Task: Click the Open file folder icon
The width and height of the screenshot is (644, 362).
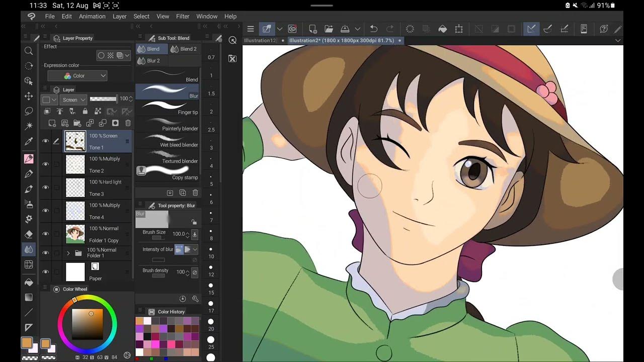Action: 329,29
